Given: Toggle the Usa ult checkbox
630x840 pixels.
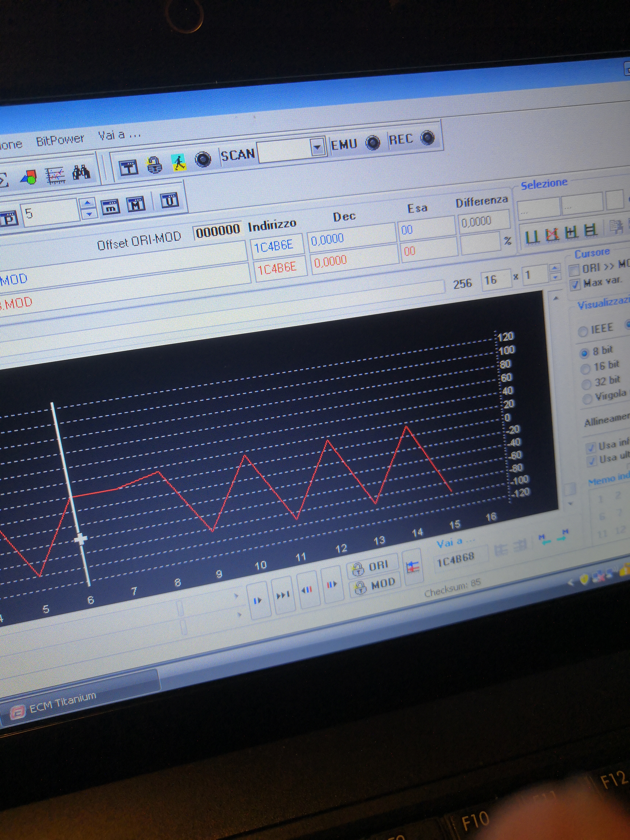Looking at the screenshot, I should pos(591,461).
